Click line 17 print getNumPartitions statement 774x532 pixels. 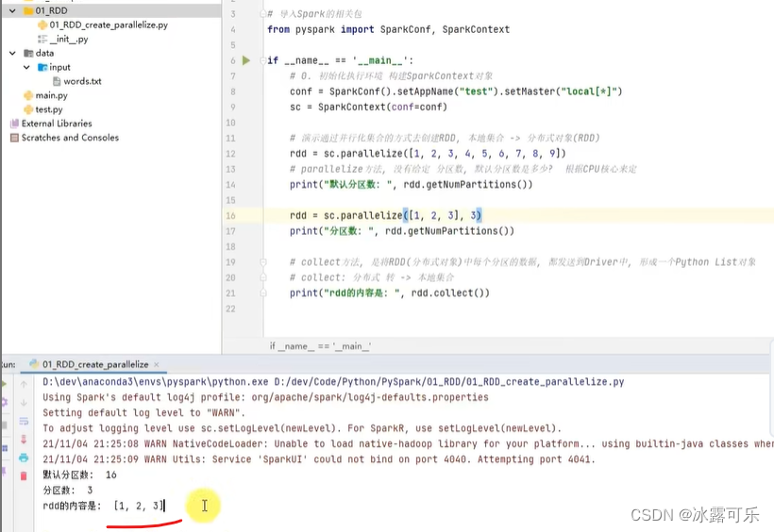[x=402, y=231]
